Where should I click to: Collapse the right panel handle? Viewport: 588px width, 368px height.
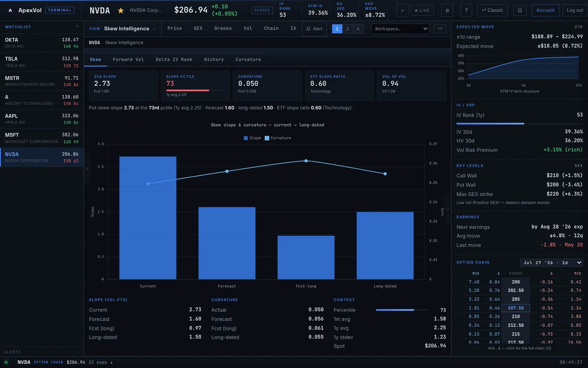(448, 209)
